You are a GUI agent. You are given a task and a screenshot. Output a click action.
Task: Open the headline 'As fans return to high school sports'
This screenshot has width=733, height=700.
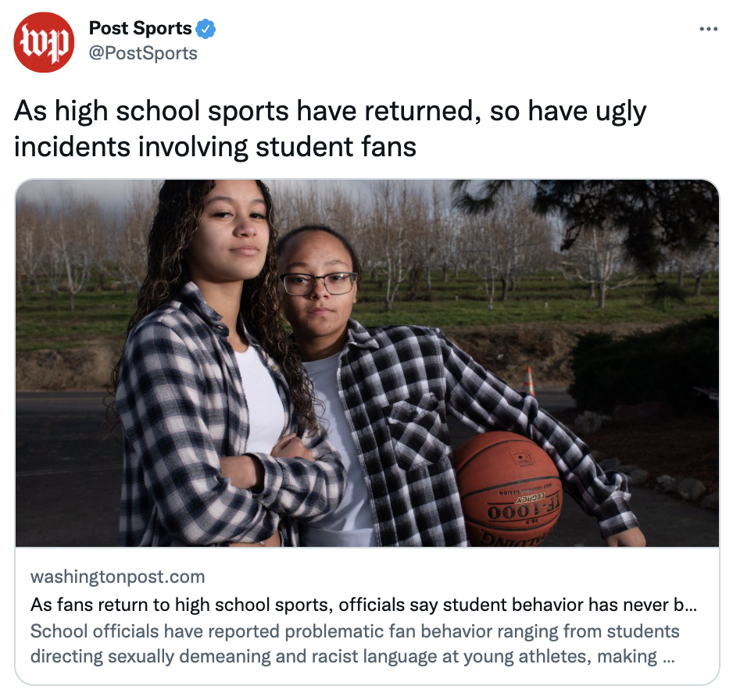(363, 605)
